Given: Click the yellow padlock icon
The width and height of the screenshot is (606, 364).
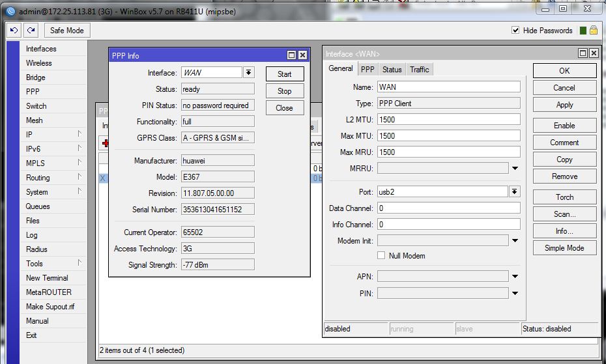Looking at the screenshot, I should [x=593, y=31].
